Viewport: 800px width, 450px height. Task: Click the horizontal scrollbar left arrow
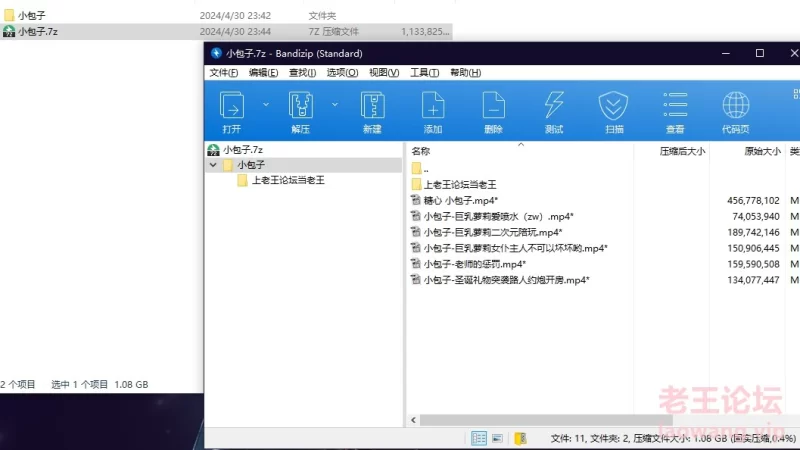click(x=413, y=420)
